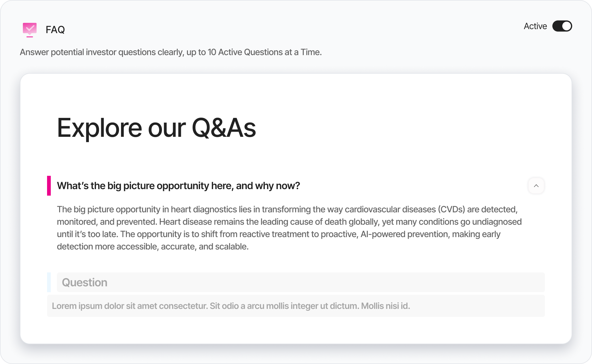Click the chevron-up icon beside first question

pos(536,186)
